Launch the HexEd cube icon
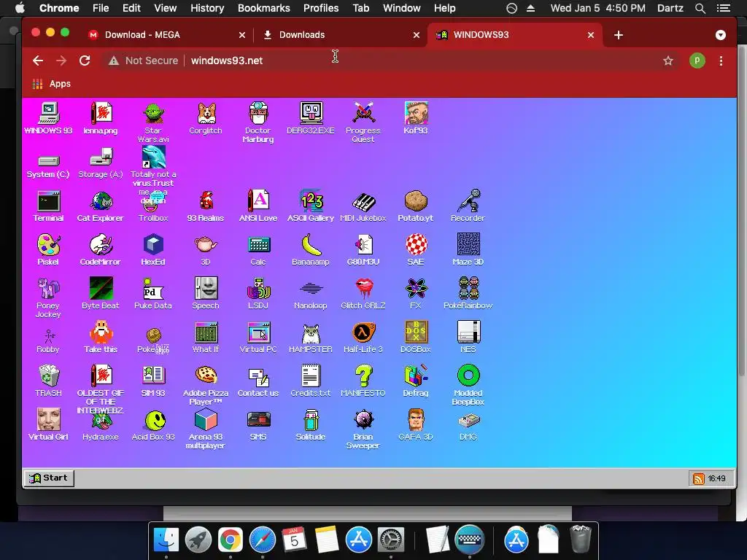This screenshot has height=560, width=747. coord(153,250)
